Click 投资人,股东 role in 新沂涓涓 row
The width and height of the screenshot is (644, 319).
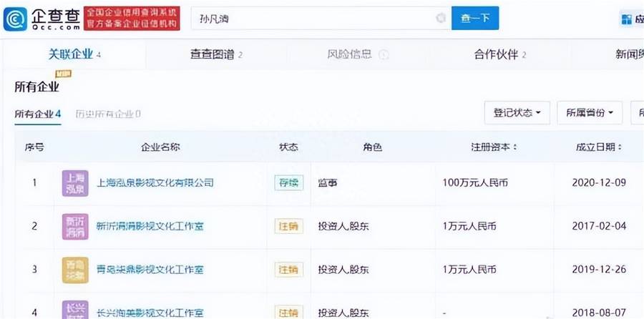[343, 226]
